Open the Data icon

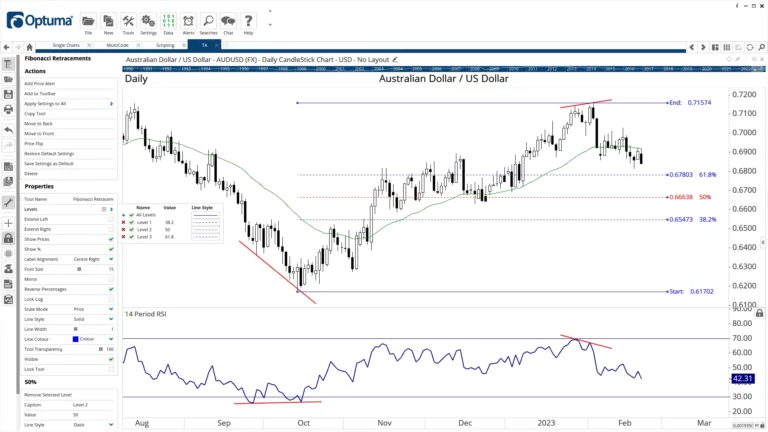[168, 22]
